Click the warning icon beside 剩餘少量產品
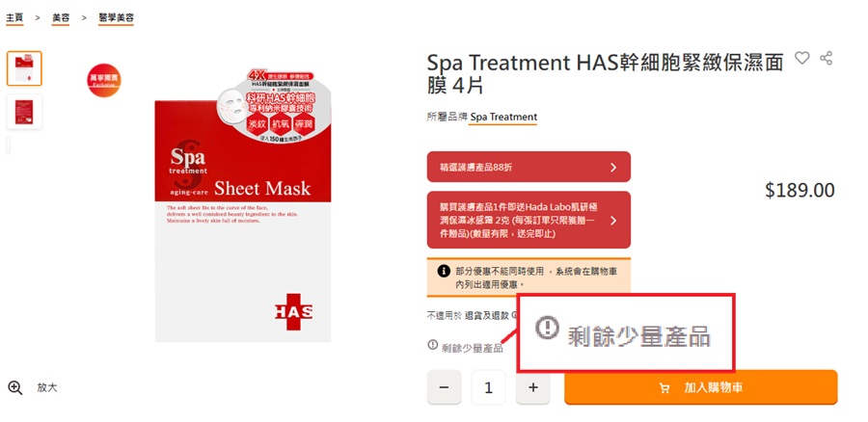Image resolution: width=868 pixels, height=422 pixels. pyautogui.click(x=433, y=345)
